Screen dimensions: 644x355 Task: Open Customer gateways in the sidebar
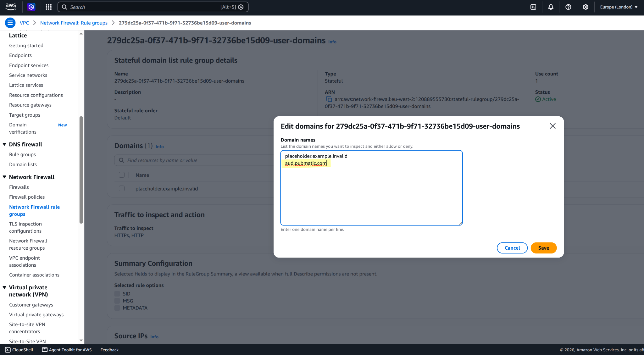click(31, 305)
